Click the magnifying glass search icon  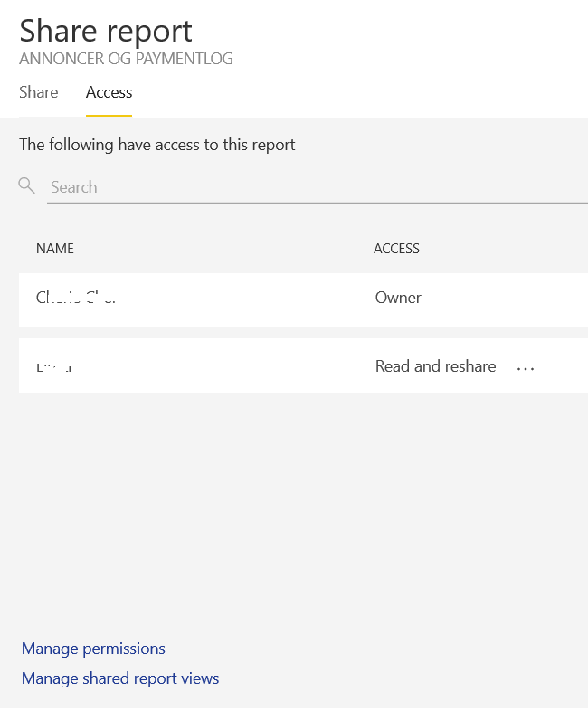[26, 185]
